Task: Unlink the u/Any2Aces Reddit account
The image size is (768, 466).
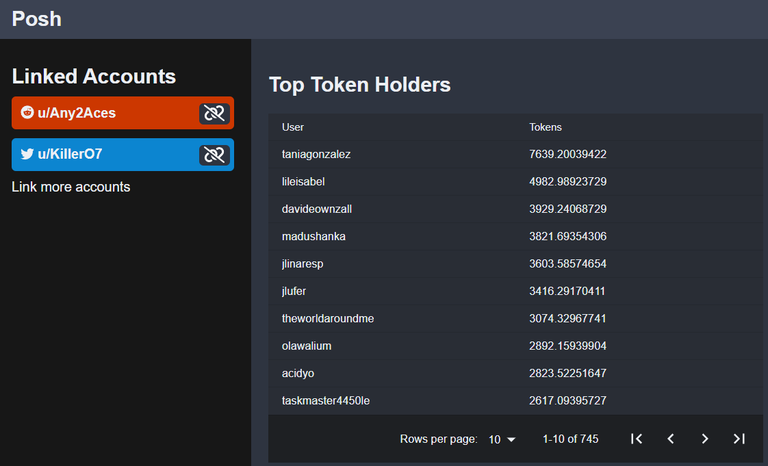Action: pos(214,113)
